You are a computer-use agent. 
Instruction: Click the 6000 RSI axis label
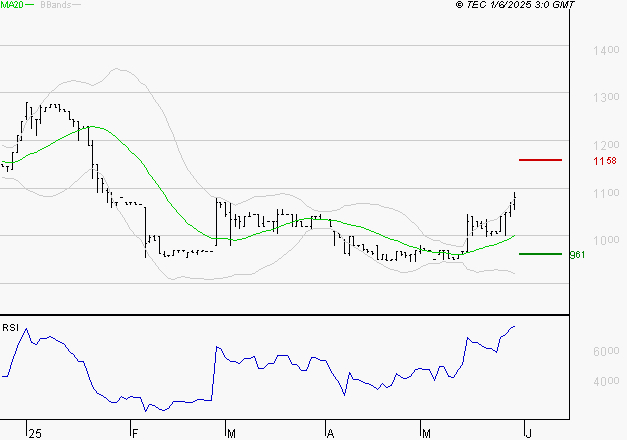pyautogui.click(x=603, y=352)
